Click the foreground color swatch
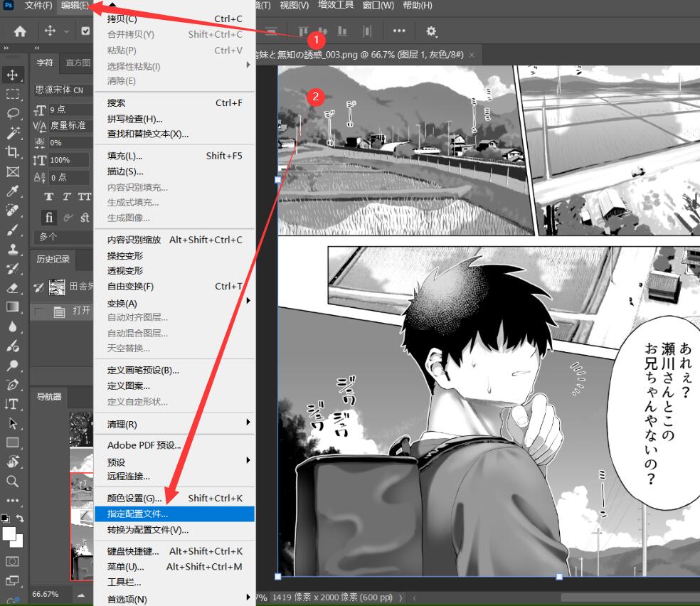This screenshot has height=606, width=700. [x=9, y=533]
